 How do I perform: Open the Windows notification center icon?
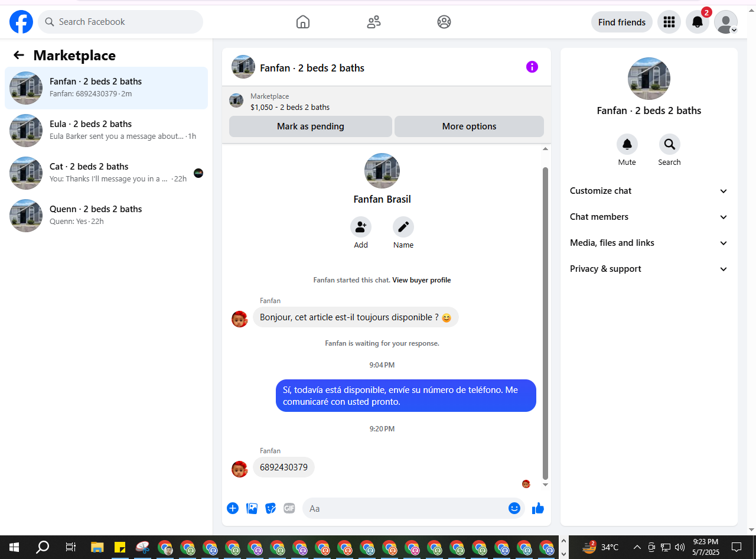(737, 547)
